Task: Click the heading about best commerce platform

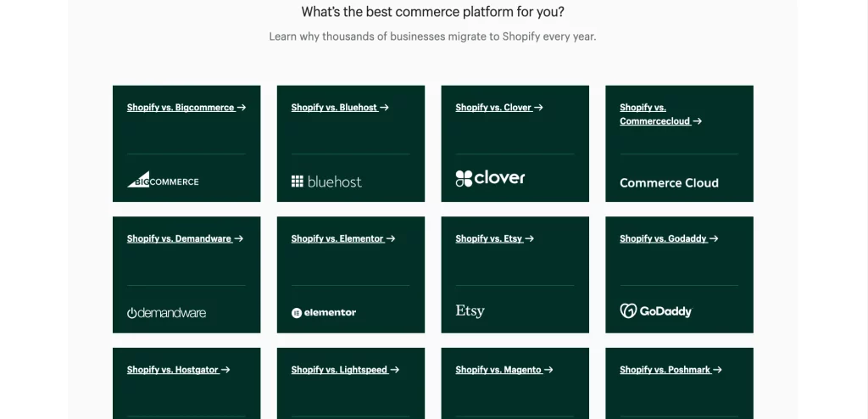Action: tap(433, 12)
